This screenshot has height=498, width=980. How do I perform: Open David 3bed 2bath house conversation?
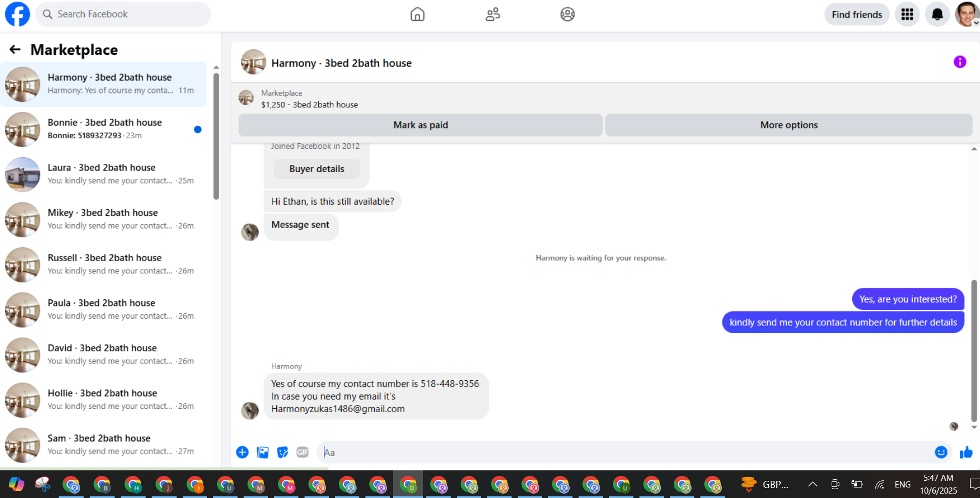click(103, 355)
